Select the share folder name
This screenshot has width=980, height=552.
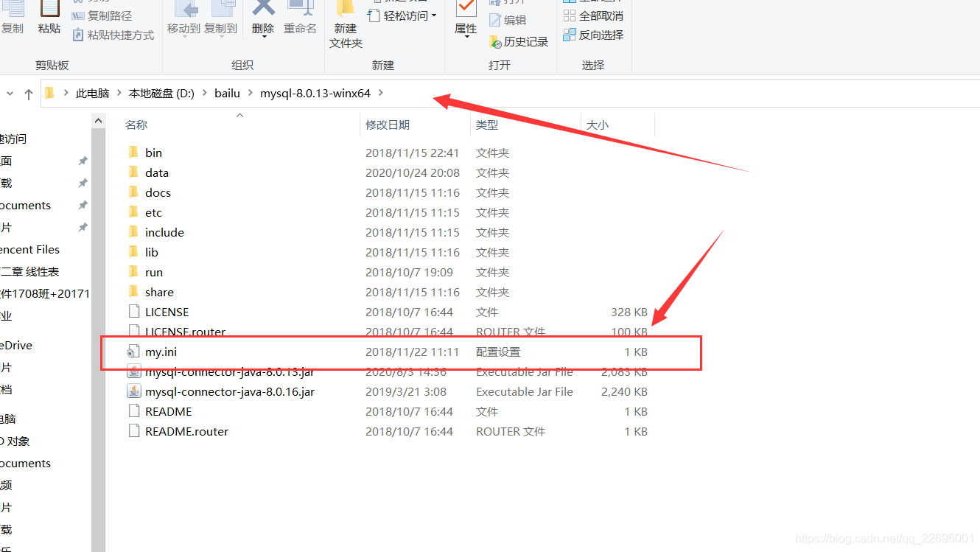point(160,292)
